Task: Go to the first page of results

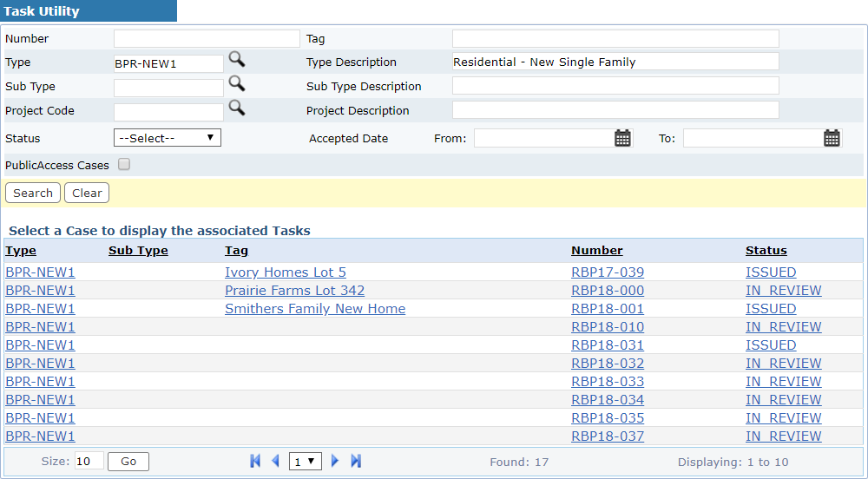Action: coord(255,462)
